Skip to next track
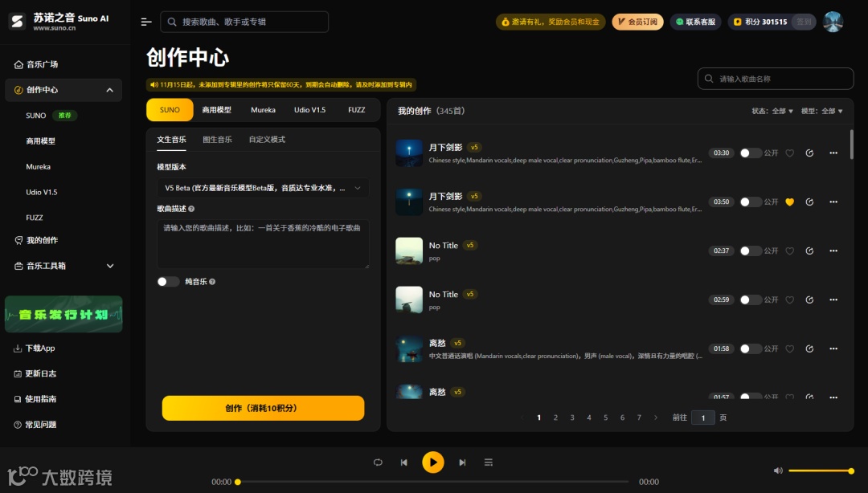Image resolution: width=868 pixels, height=493 pixels. pyautogui.click(x=462, y=462)
